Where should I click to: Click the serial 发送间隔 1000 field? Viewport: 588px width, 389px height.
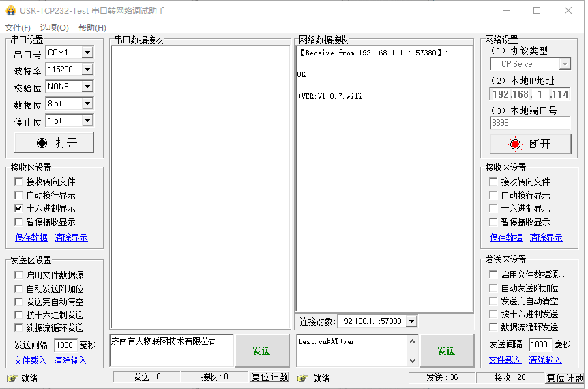tap(65, 345)
